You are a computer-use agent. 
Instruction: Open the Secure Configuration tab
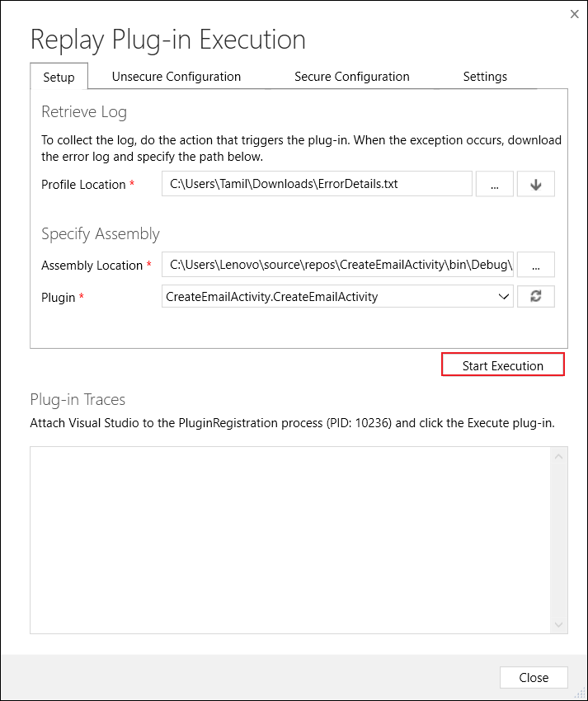(352, 77)
